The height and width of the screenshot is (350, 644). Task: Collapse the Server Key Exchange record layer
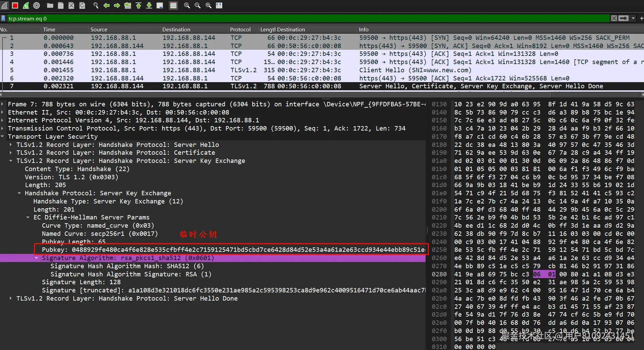click(11, 161)
